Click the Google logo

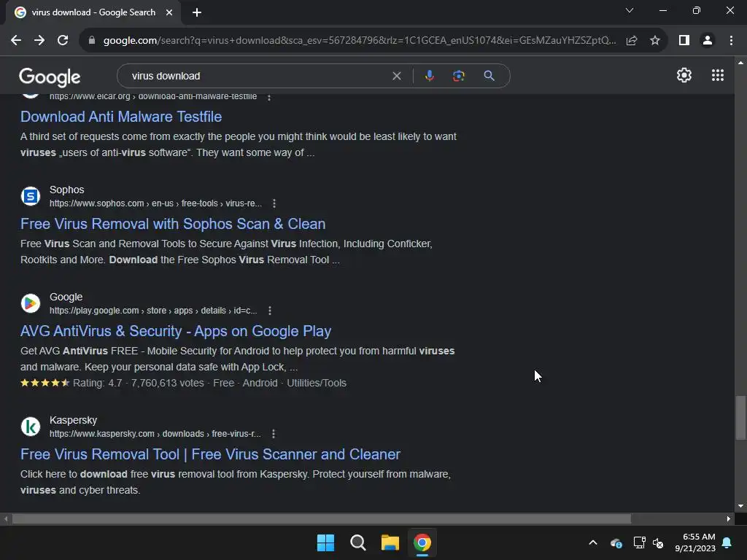[x=50, y=77]
